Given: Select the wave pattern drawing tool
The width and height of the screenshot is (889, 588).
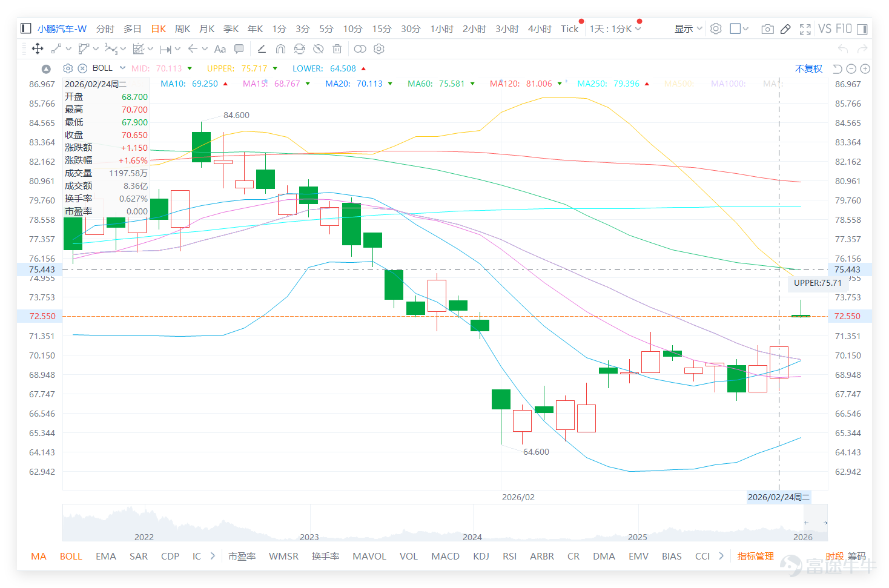Looking at the screenshot, I should coord(110,49).
